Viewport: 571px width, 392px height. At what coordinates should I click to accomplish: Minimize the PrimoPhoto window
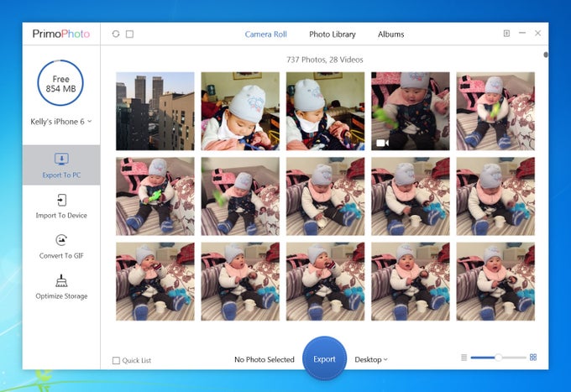pyautogui.click(x=521, y=33)
